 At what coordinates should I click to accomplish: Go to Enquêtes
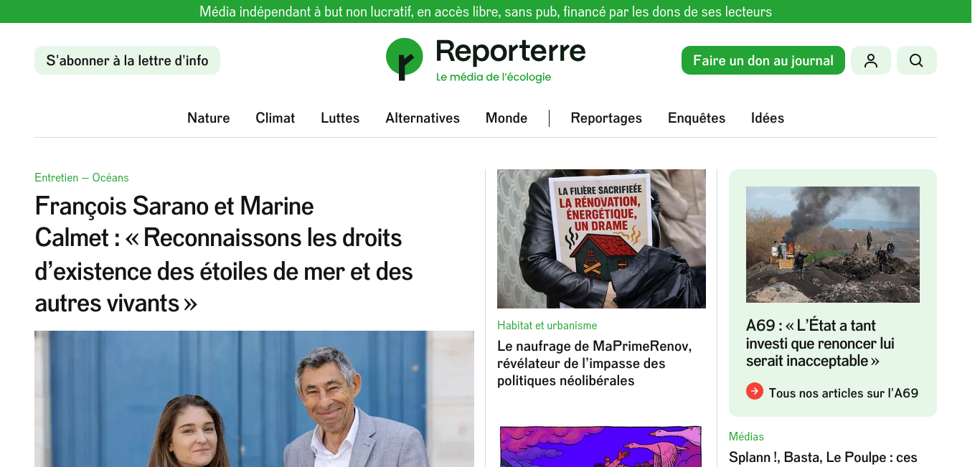click(x=697, y=118)
